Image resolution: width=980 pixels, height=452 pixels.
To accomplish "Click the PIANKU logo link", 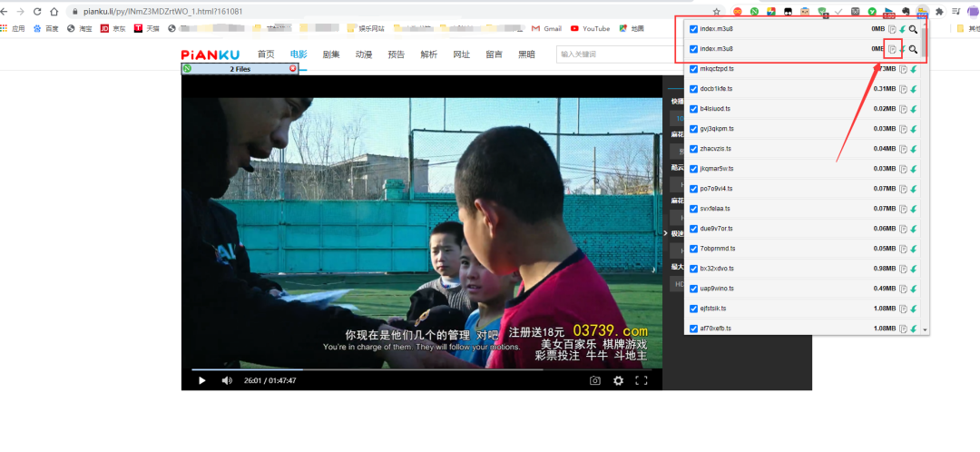I will 210,54.
